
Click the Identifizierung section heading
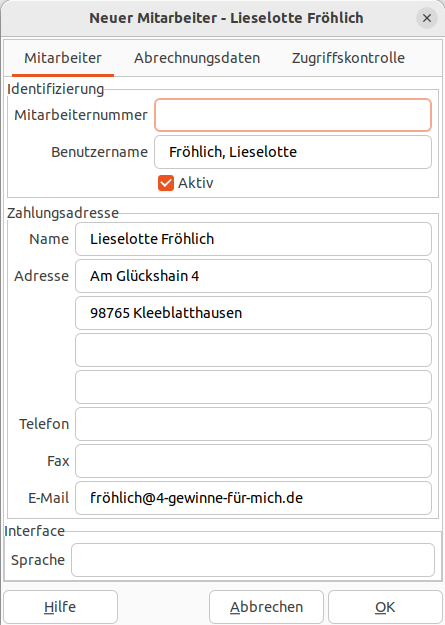click(x=55, y=89)
